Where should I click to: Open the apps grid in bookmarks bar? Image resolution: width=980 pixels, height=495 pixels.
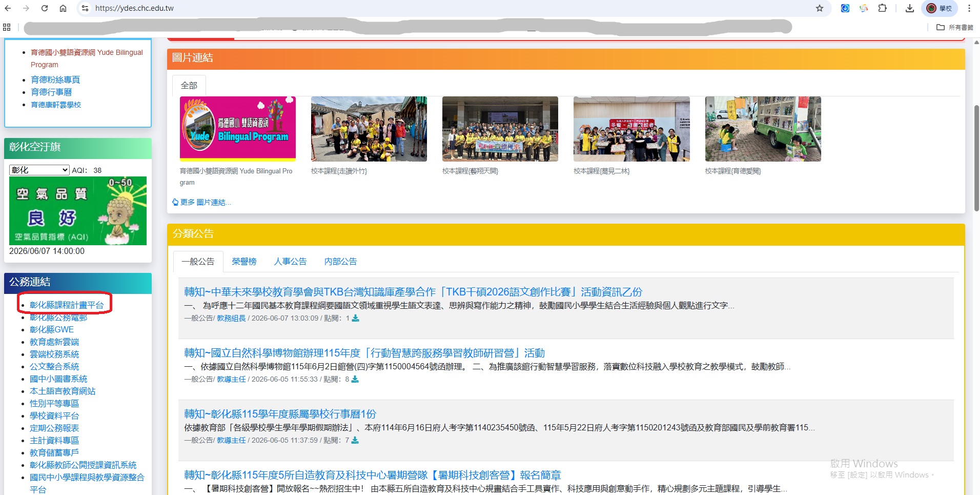coord(7,27)
